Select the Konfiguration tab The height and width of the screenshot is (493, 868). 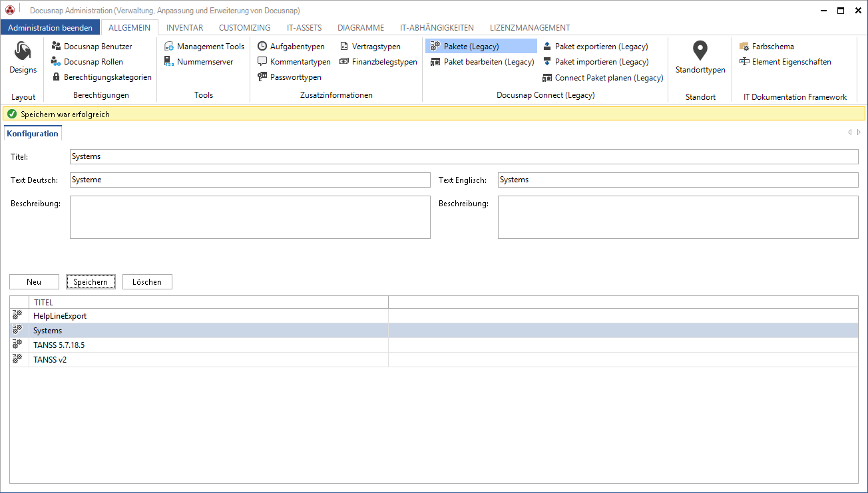tap(33, 134)
